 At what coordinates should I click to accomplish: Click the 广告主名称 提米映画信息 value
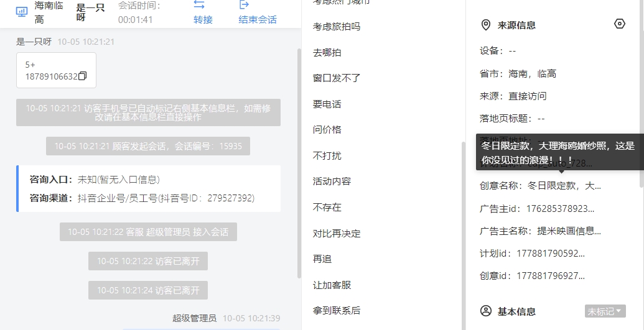[x=569, y=231]
